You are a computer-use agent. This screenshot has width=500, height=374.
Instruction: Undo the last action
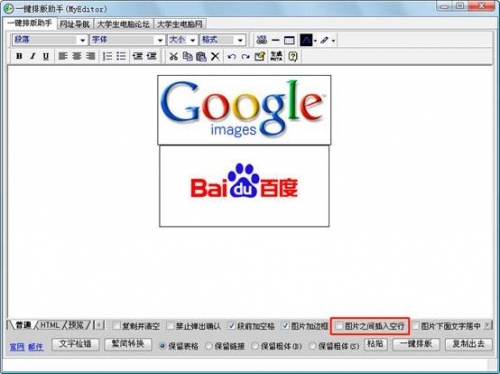point(232,56)
